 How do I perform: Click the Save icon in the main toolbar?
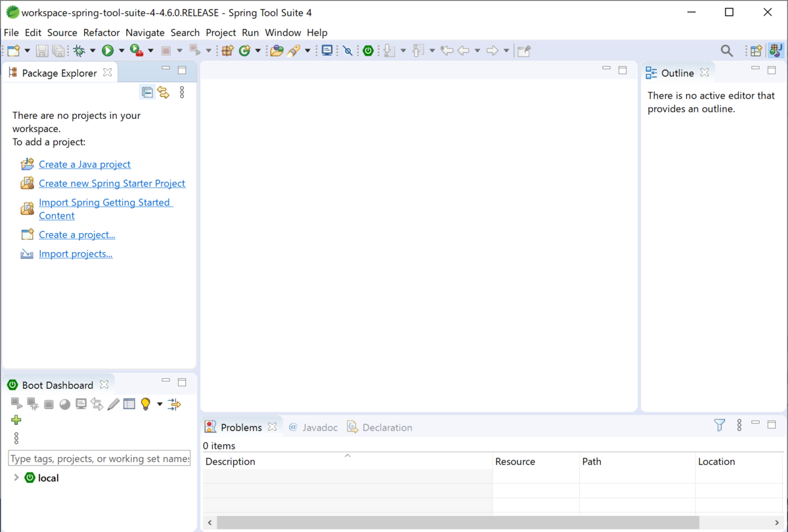[x=43, y=50]
